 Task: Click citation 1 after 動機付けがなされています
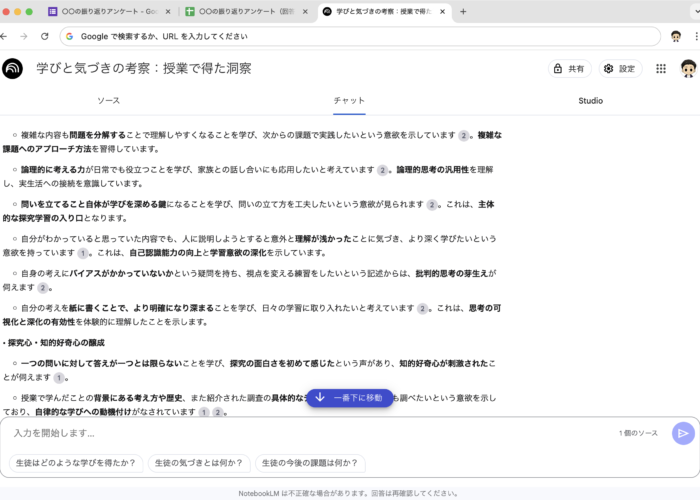204,412
